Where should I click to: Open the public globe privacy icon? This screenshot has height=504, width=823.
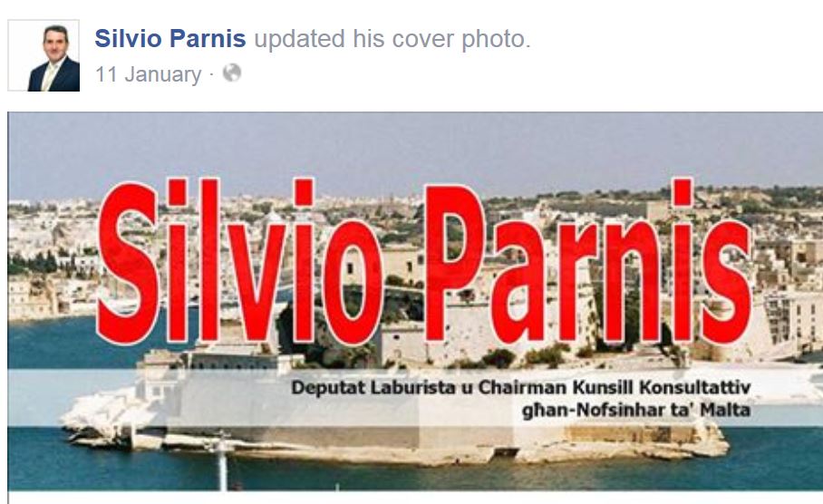pos(231,73)
